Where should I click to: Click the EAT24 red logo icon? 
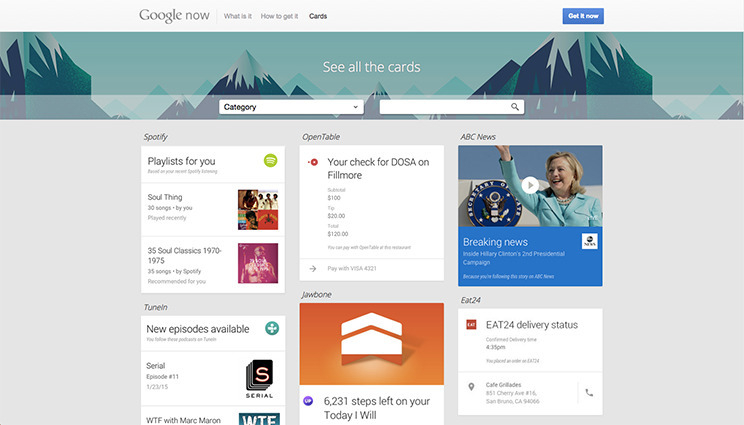(471, 324)
